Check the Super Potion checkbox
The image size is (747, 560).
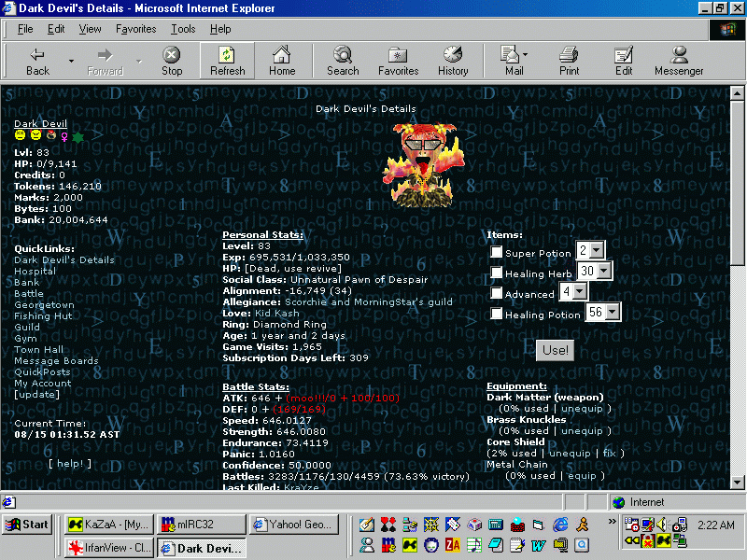(x=495, y=251)
